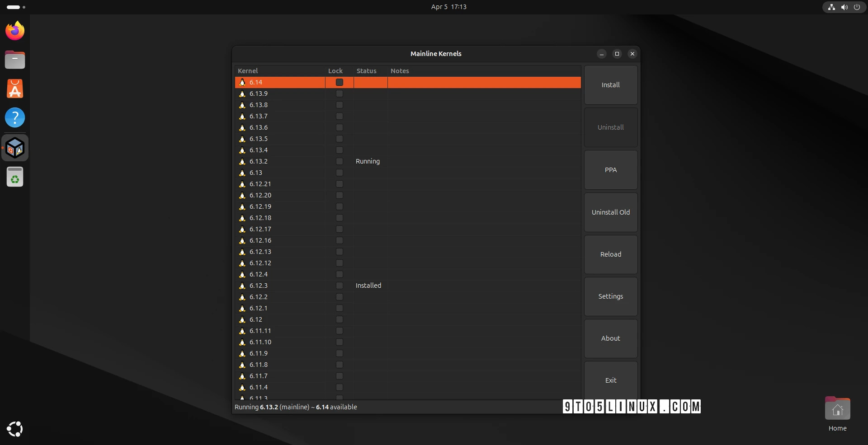Click the Status column header
The width and height of the screenshot is (868, 445).
(370, 71)
